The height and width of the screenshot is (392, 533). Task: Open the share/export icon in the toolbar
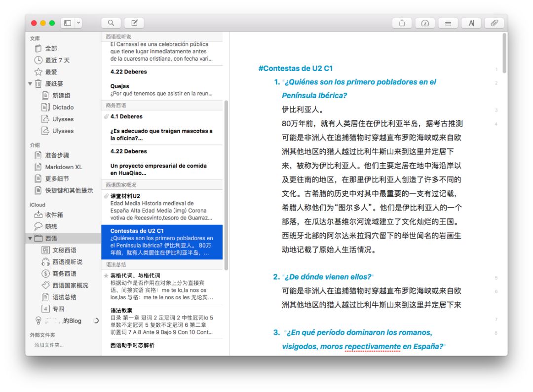tap(402, 23)
